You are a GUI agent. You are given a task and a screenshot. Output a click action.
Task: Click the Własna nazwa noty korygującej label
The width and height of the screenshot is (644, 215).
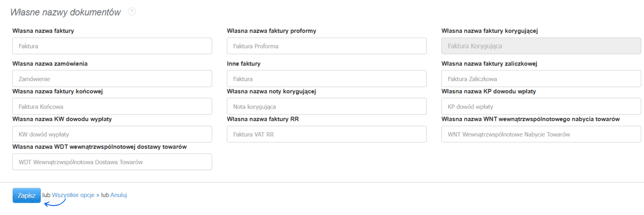pyautogui.click(x=271, y=91)
